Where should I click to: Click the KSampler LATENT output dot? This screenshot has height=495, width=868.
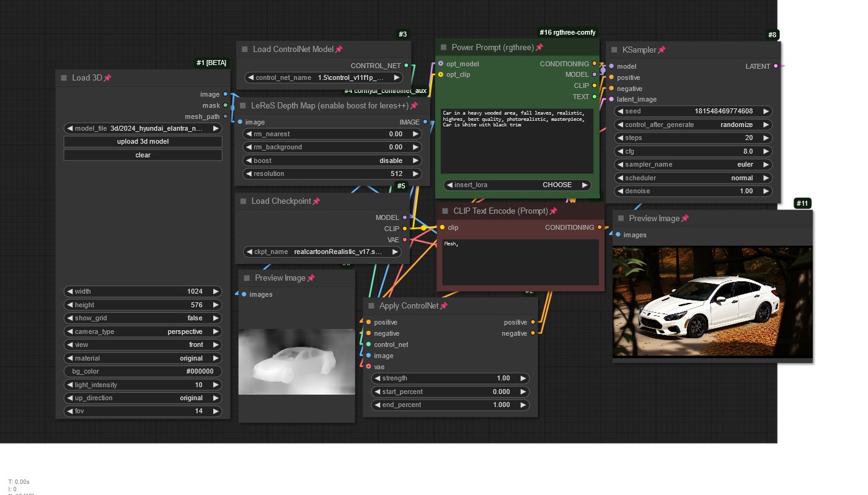point(776,66)
